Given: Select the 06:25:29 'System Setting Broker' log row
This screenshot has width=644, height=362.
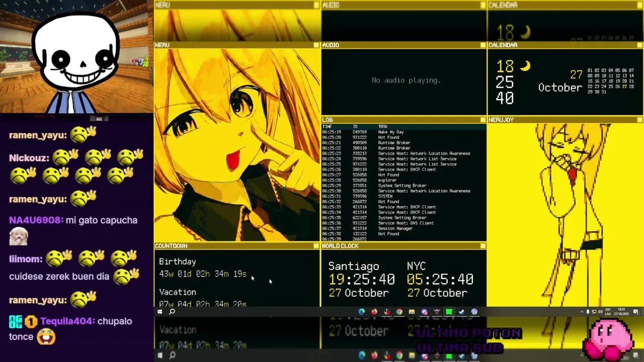Looking at the screenshot, I should 404,186.
